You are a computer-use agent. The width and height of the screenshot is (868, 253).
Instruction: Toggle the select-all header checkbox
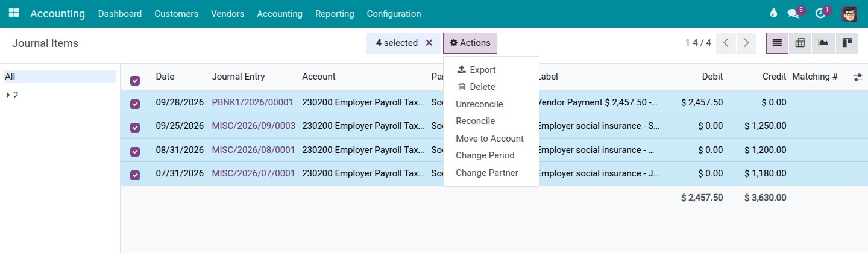(135, 81)
